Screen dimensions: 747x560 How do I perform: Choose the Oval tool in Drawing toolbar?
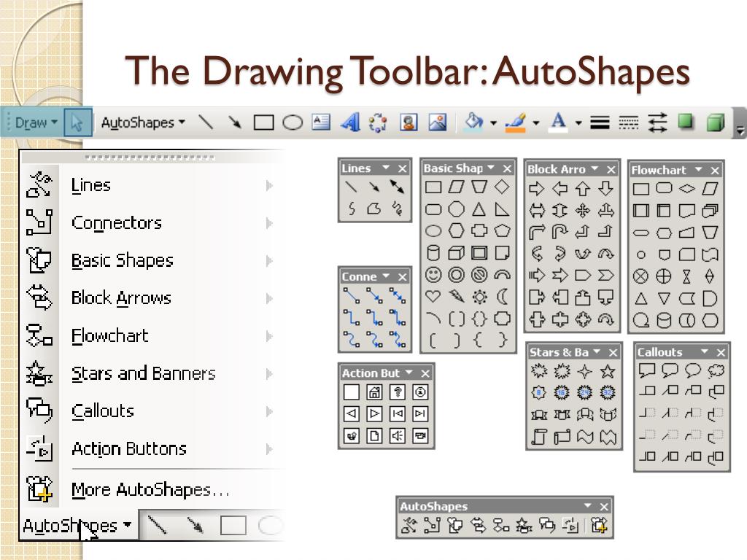(293, 122)
